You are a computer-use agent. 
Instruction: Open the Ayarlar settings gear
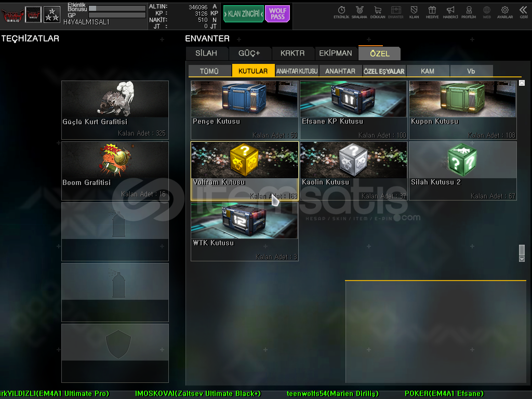(x=505, y=12)
